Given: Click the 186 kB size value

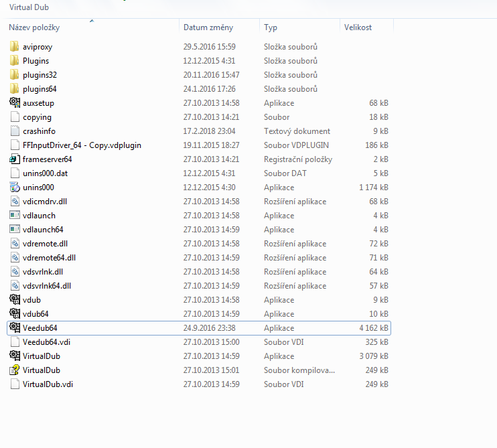Looking at the screenshot, I should click(377, 145).
